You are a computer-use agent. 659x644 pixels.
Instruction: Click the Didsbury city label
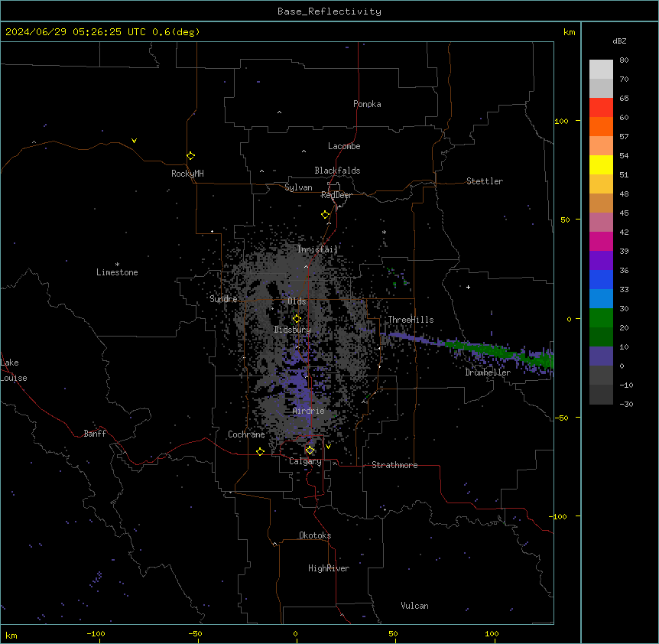pyautogui.click(x=293, y=330)
